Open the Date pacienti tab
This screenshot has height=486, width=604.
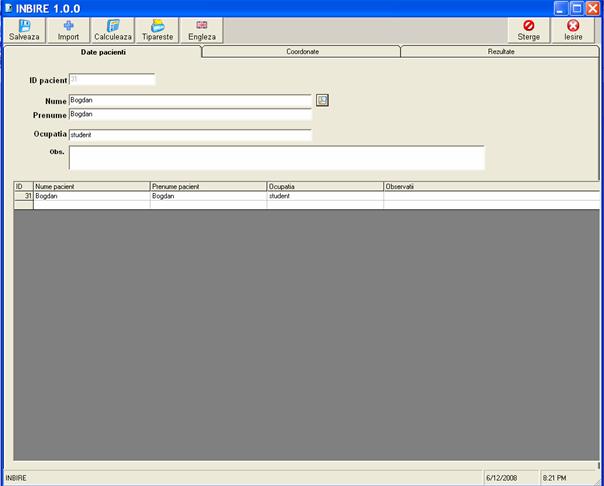coord(103,51)
